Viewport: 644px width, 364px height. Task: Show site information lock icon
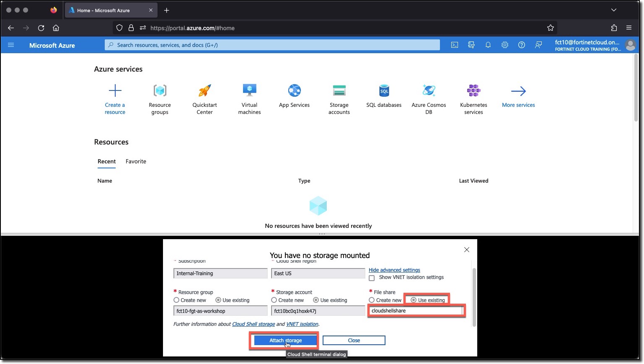point(131,28)
